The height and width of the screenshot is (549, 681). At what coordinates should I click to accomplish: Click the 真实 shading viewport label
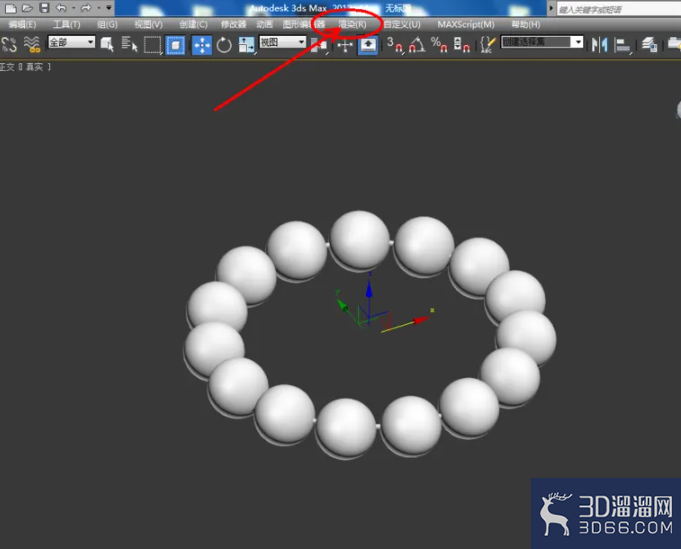(35, 67)
